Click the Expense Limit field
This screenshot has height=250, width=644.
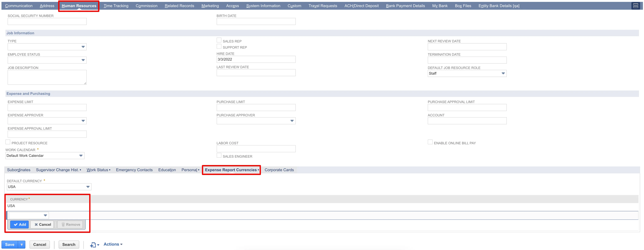(x=47, y=107)
